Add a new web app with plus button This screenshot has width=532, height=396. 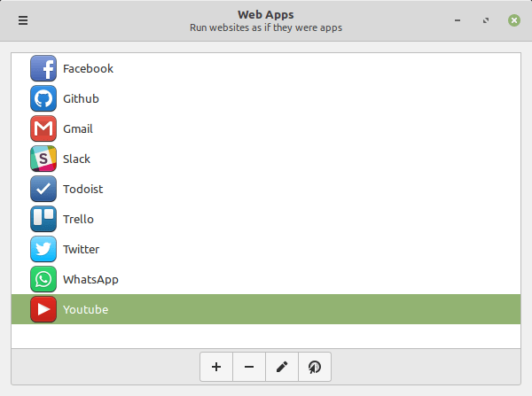pyautogui.click(x=216, y=367)
